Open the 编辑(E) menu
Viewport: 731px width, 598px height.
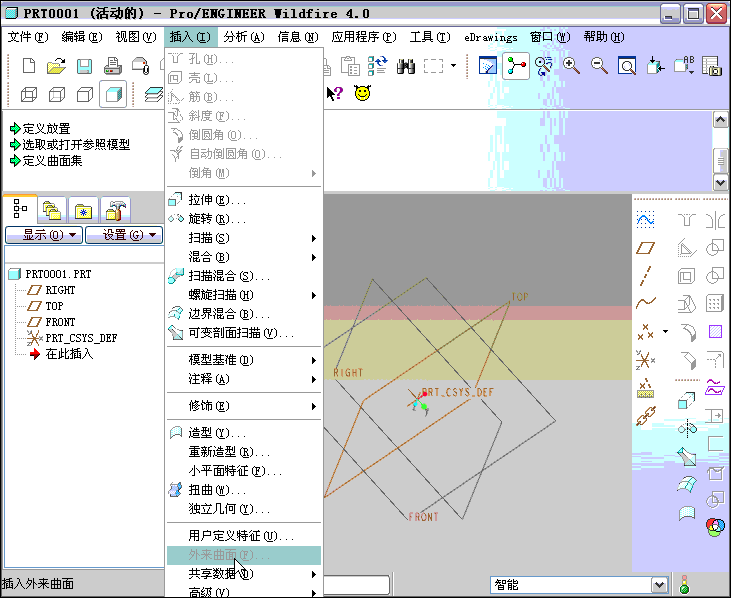pos(82,37)
